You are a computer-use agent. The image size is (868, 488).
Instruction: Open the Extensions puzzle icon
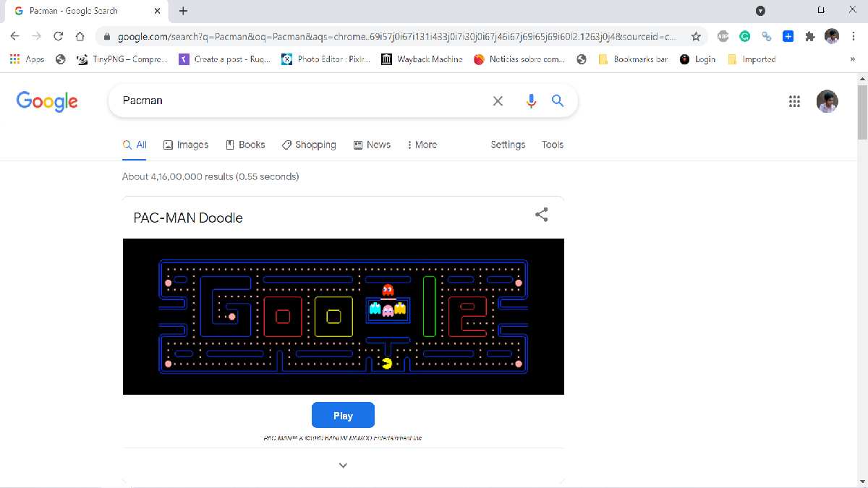[x=810, y=36]
